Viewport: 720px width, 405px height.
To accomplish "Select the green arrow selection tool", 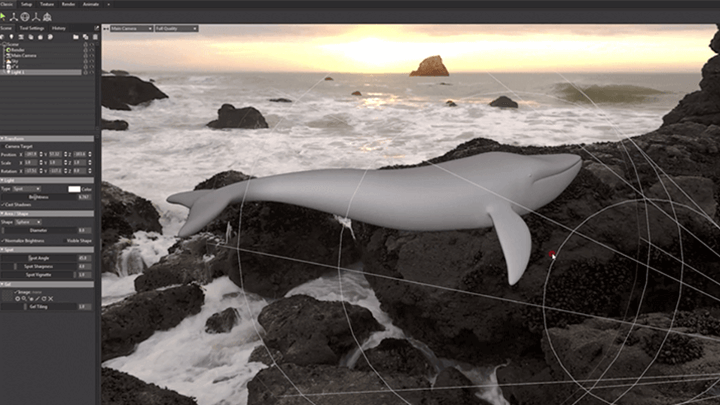I will pyautogui.click(x=3, y=17).
